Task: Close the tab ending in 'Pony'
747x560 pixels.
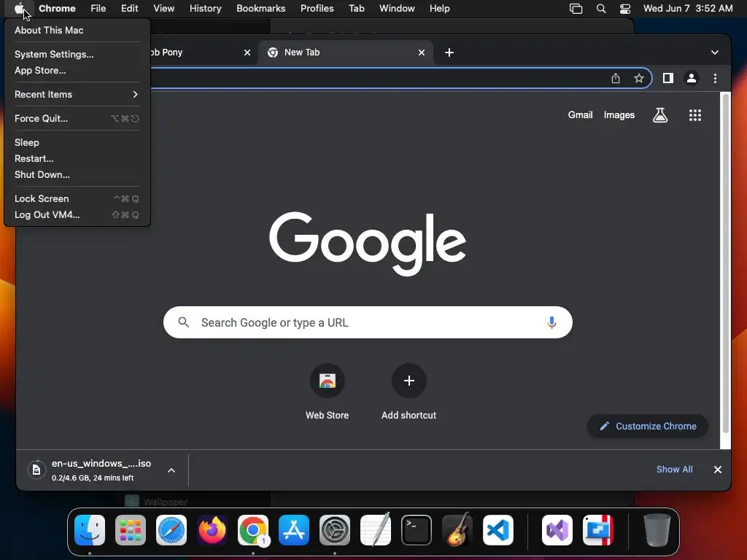Action: (x=247, y=52)
